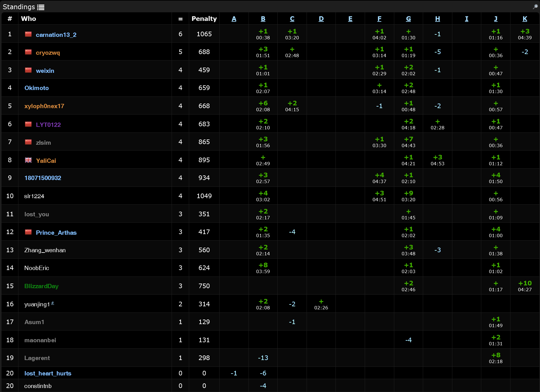Click the pin icon at top right

pos(535,6)
